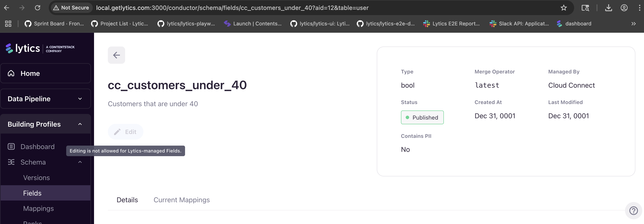Switch to the Details tab
The width and height of the screenshot is (644, 224).
pos(127,200)
